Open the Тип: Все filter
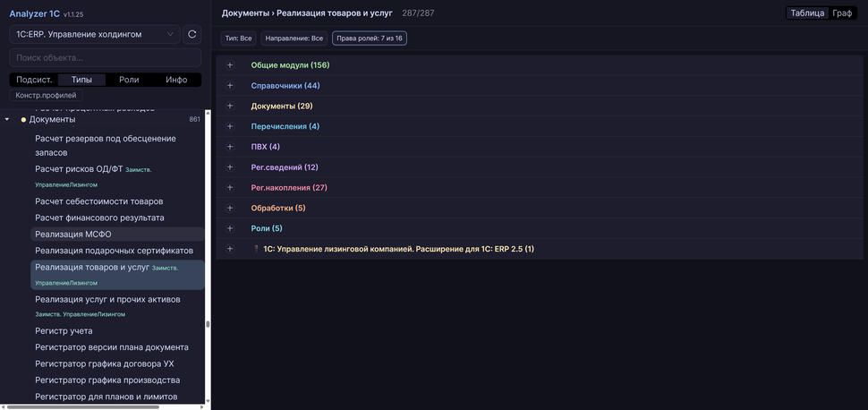 (x=239, y=38)
